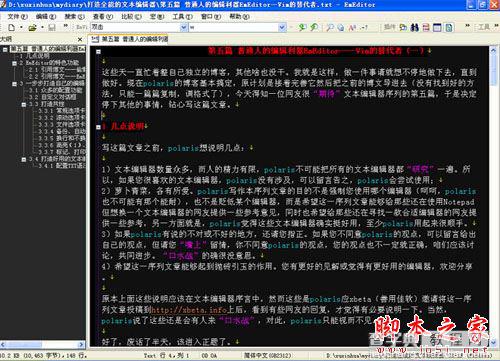Viewport: 500px width, 361px height.
Task: Open the dropdown arrow beside Open icon
Action: click(x=42, y=28)
